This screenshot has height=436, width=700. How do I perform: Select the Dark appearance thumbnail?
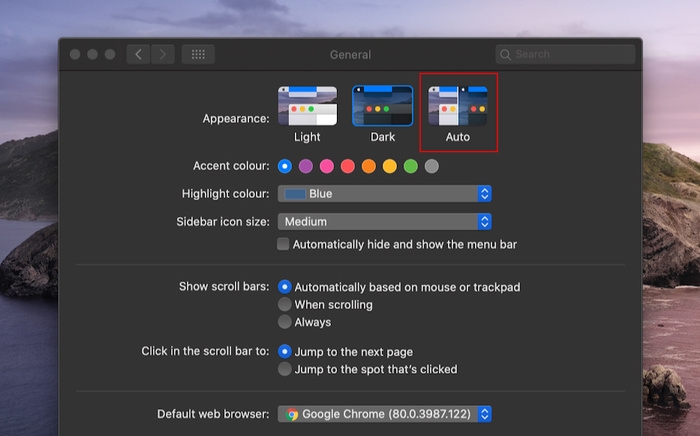(382, 106)
